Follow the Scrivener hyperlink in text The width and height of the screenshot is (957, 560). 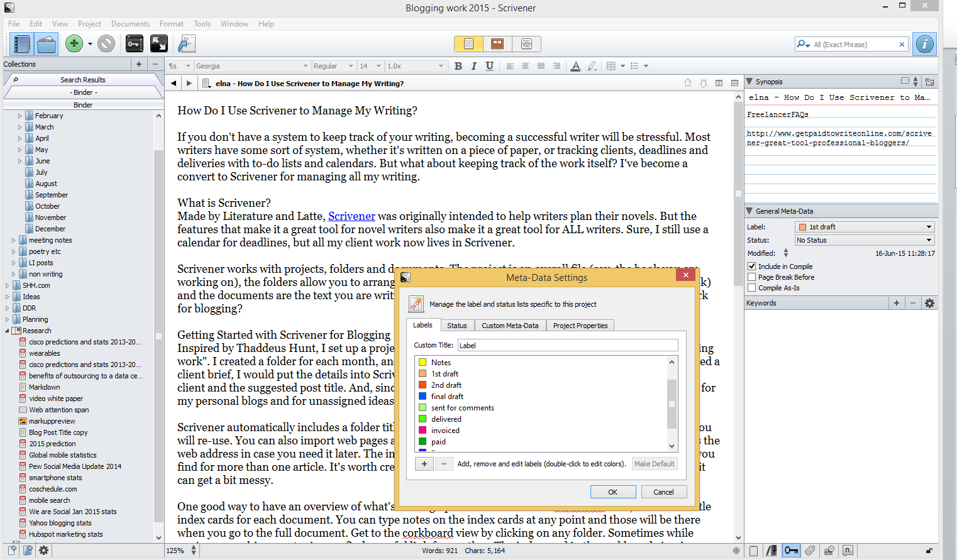(351, 216)
